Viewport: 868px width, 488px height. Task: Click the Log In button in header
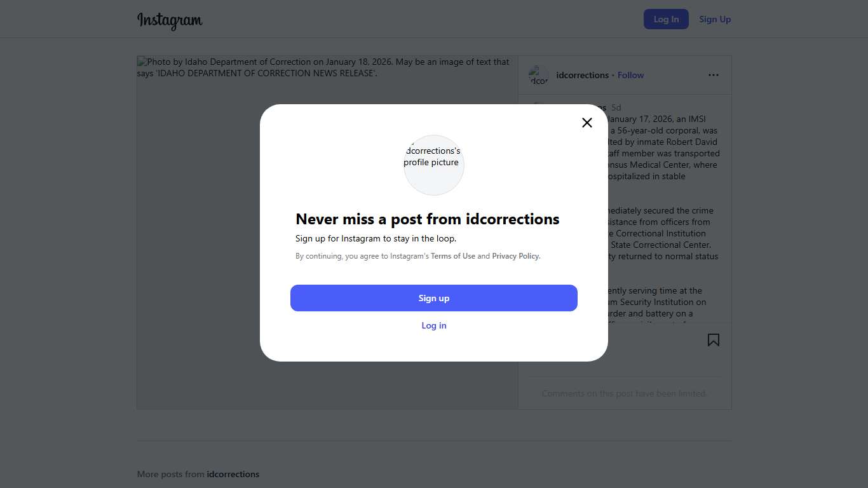pyautogui.click(x=666, y=19)
